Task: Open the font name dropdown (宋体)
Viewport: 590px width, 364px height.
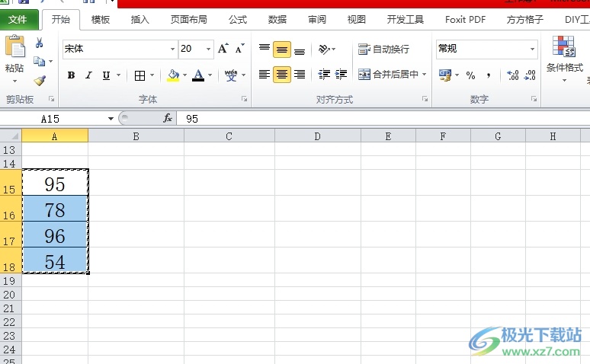Action: (172, 49)
